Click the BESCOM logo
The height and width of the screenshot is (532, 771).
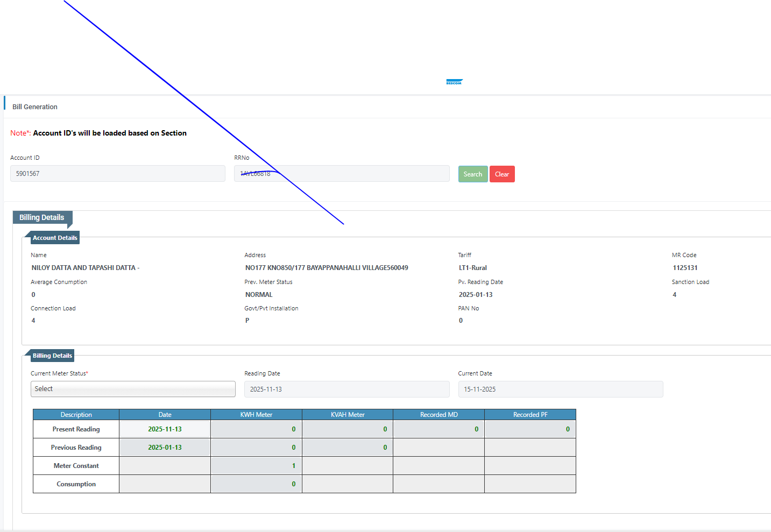[454, 82]
